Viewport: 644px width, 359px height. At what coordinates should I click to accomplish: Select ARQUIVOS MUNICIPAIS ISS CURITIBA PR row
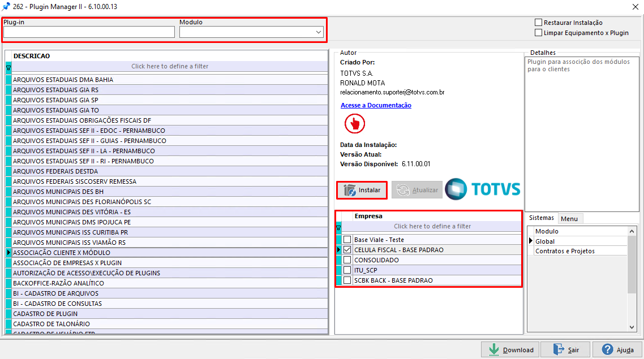[x=170, y=232]
